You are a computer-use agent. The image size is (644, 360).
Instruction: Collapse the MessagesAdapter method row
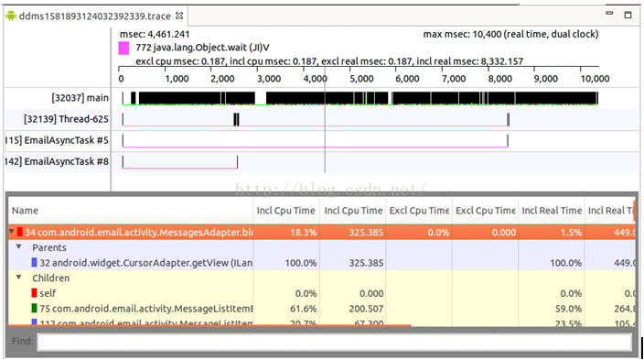12,232
